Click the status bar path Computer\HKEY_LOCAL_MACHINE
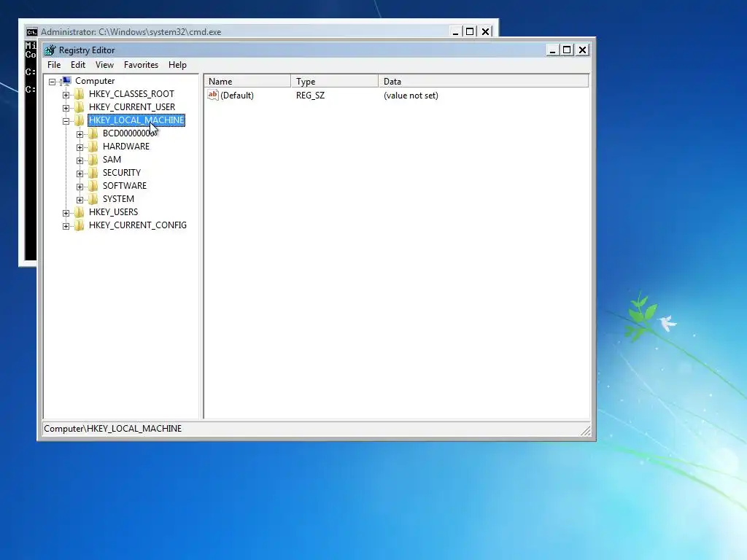Image resolution: width=747 pixels, height=560 pixels. (113, 429)
